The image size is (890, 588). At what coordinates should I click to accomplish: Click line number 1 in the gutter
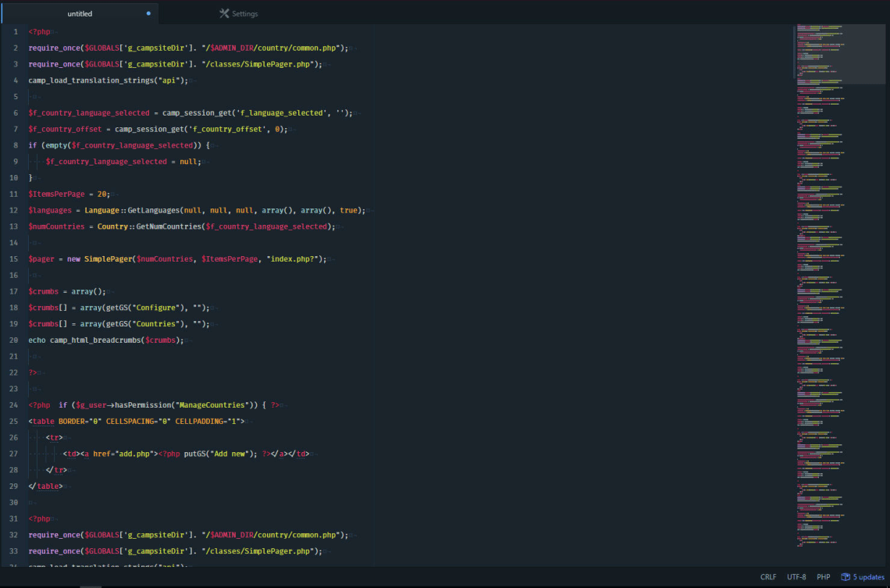[16, 32]
